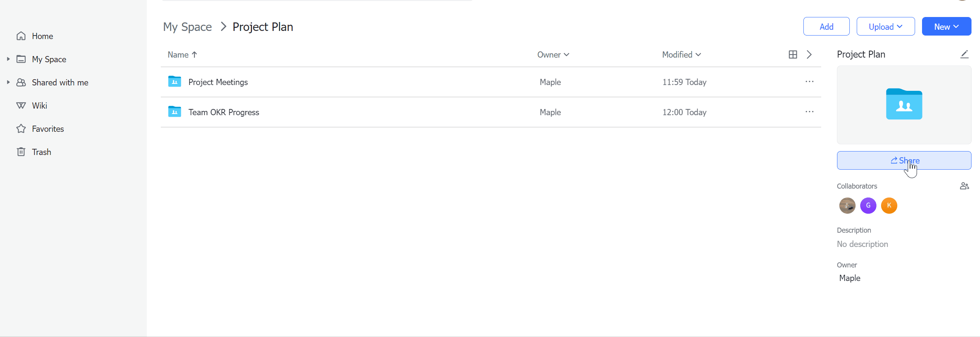Switch to grid view layout icon
980x337 pixels.
[x=793, y=54]
